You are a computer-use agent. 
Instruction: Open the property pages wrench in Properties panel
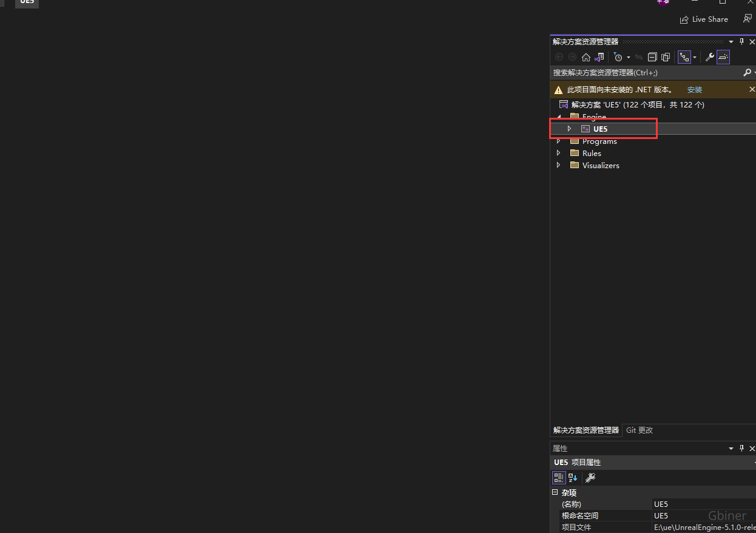(590, 478)
